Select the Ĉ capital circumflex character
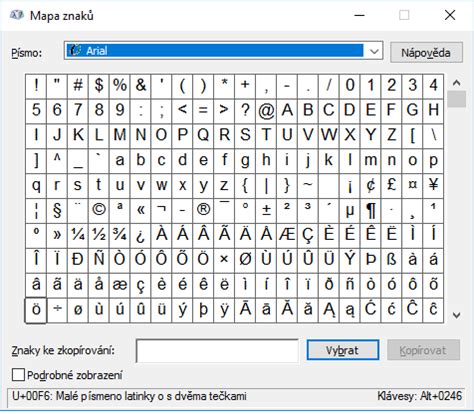Image resolution: width=474 pixels, height=414 pixels. click(412, 309)
